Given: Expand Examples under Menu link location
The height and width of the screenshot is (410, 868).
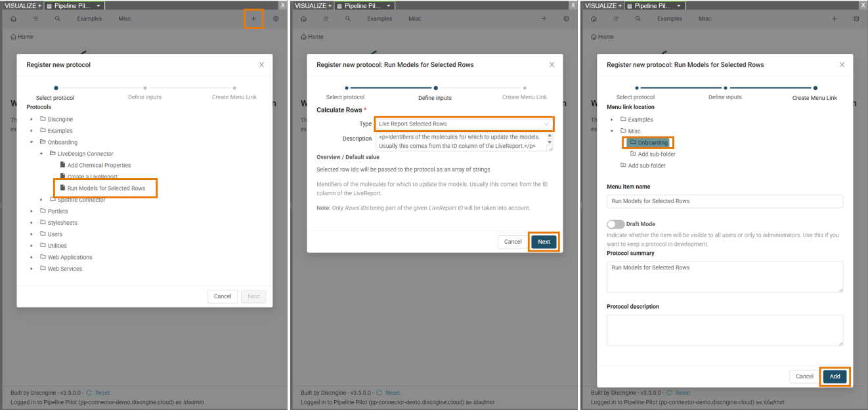Looking at the screenshot, I should click(x=612, y=120).
